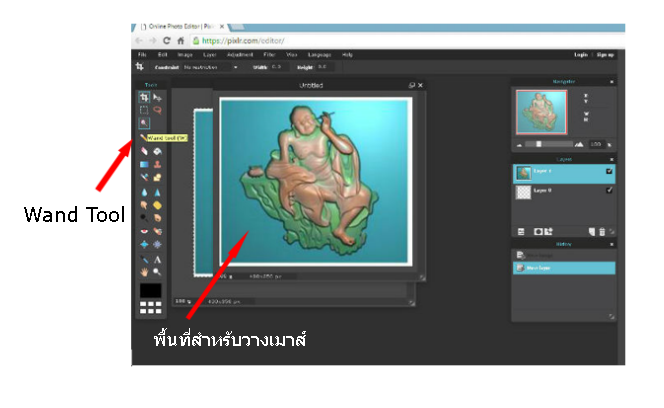
Task: Select the Pinch tool
Action: point(158,244)
